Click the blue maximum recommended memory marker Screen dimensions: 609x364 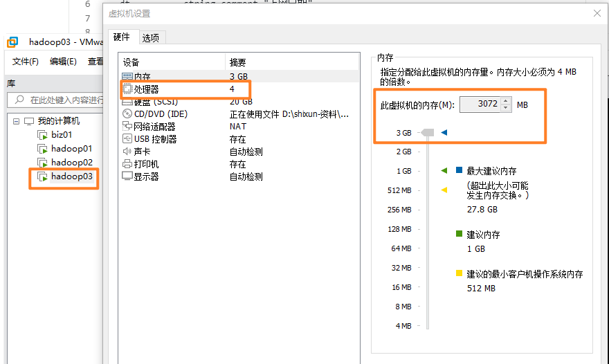point(444,132)
